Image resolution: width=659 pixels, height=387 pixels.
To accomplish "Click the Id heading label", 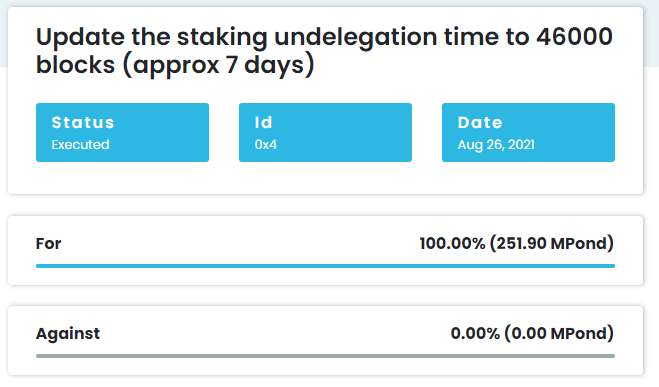I will pyautogui.click(x=264, y=122).
